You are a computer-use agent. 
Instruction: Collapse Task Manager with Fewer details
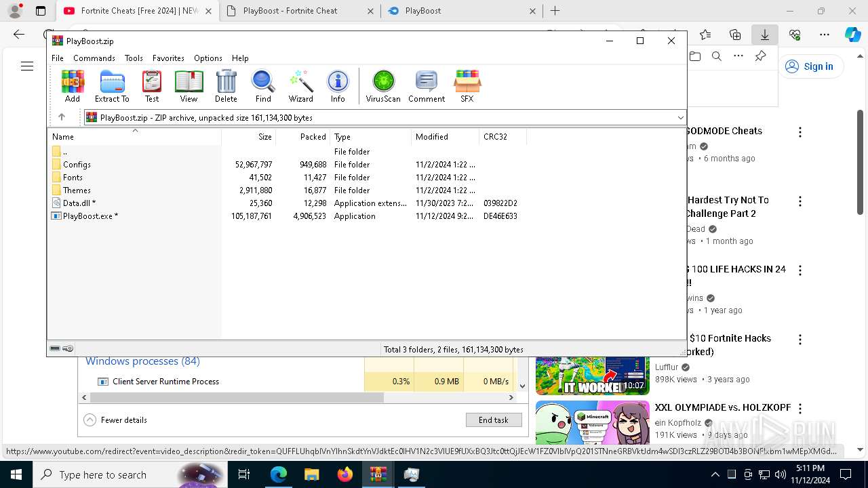pos(115,420)
